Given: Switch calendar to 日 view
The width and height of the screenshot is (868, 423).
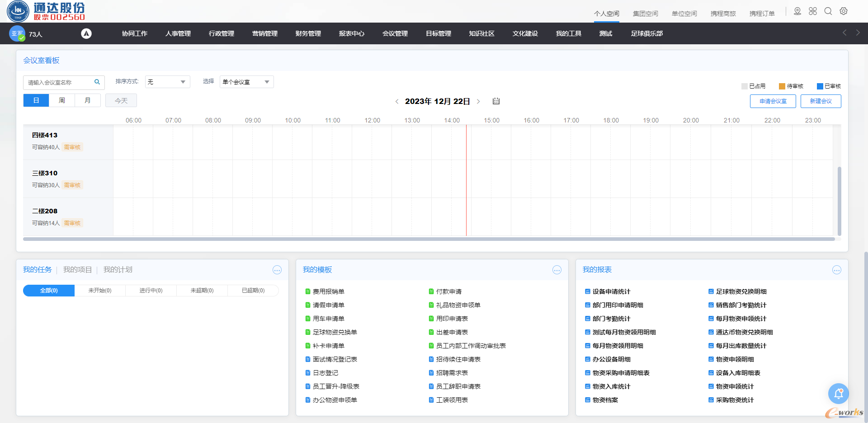Looking at the screenshot, I should pyautogui.click(x=36, y=100).
